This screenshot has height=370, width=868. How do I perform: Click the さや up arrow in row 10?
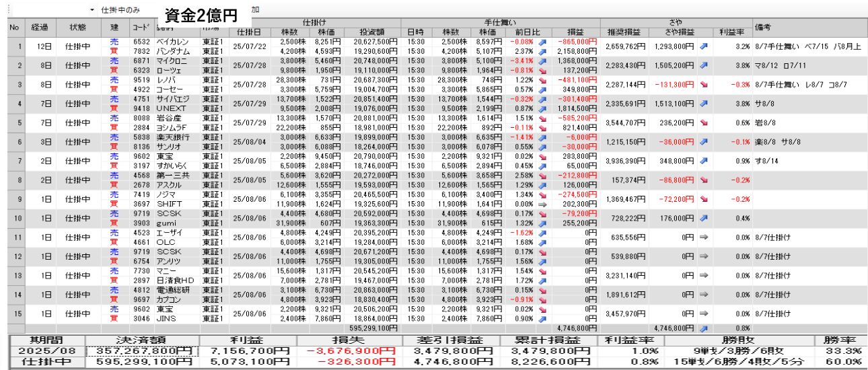[x=704, y=218]
